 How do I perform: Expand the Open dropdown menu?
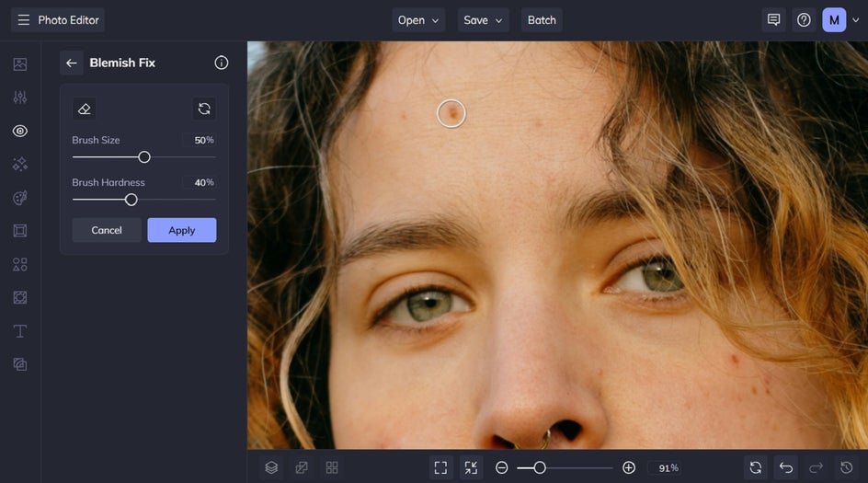click(418, 20)
